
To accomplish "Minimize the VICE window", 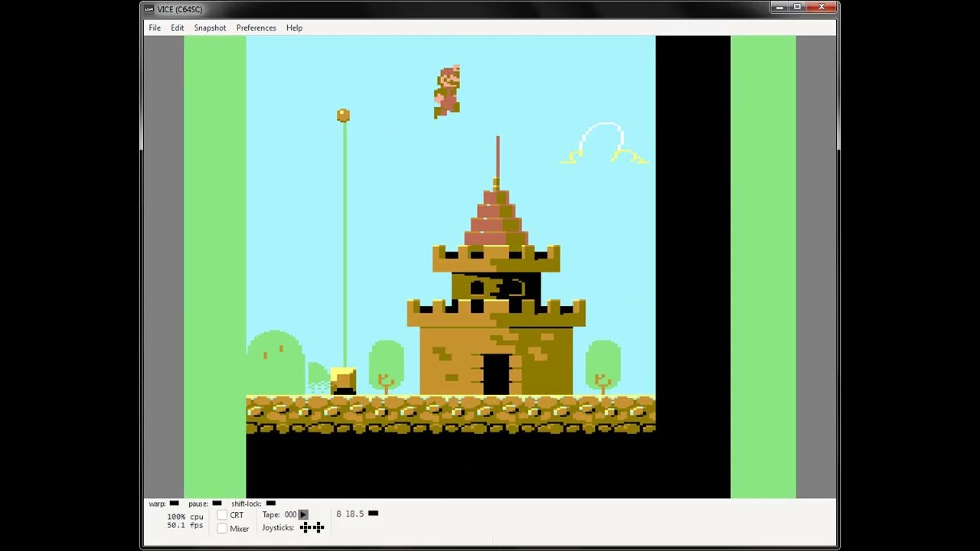I will click(779, 8).
